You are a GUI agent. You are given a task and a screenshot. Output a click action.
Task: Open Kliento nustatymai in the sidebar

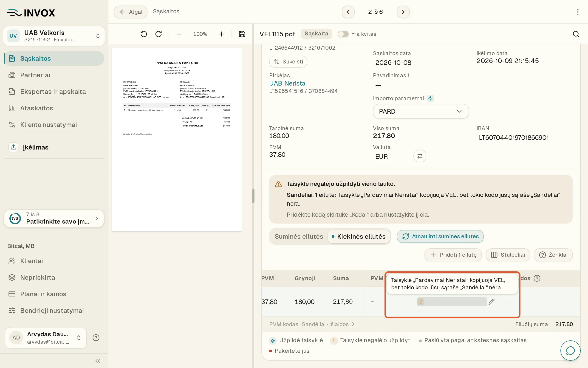tap(54, 125)
